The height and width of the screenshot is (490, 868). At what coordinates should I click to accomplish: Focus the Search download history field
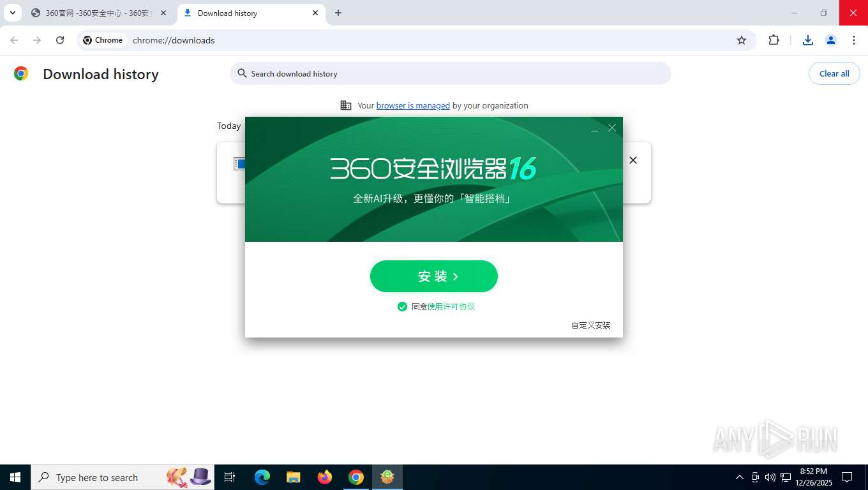(451, 73)
